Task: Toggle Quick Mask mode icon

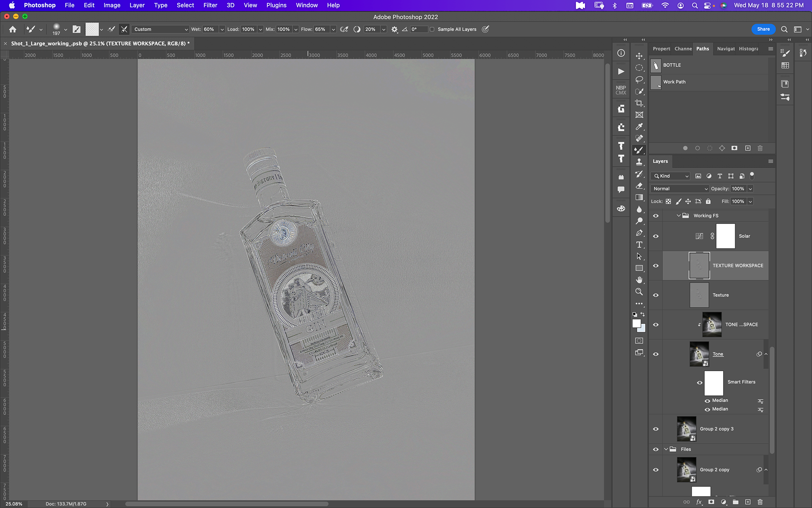Action: pos(639,341)
